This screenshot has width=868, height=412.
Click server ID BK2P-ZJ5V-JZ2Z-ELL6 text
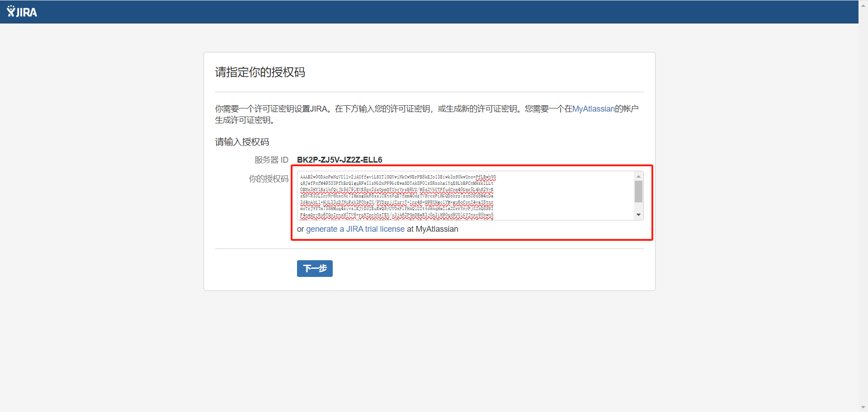[x=340, y=160]
